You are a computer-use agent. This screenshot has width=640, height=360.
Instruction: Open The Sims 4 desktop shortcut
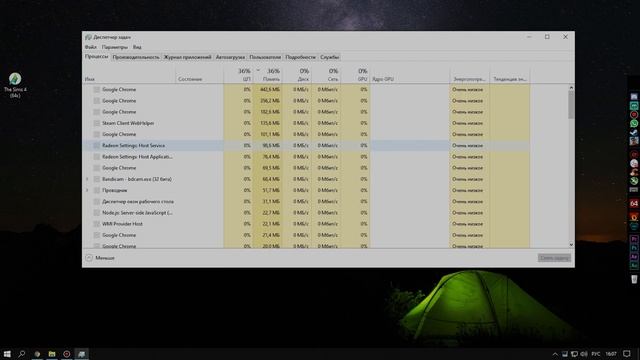[x=15, y=85]
